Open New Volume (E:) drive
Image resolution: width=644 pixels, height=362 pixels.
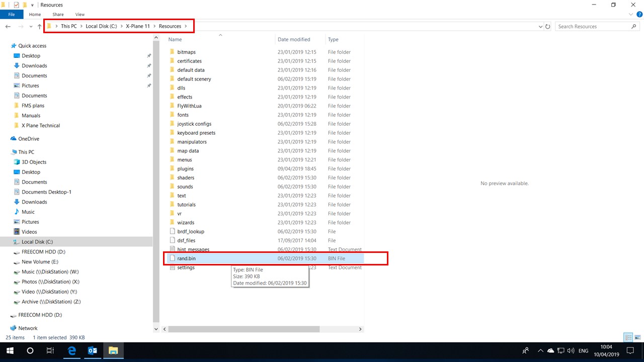click(x=40, y=262)
